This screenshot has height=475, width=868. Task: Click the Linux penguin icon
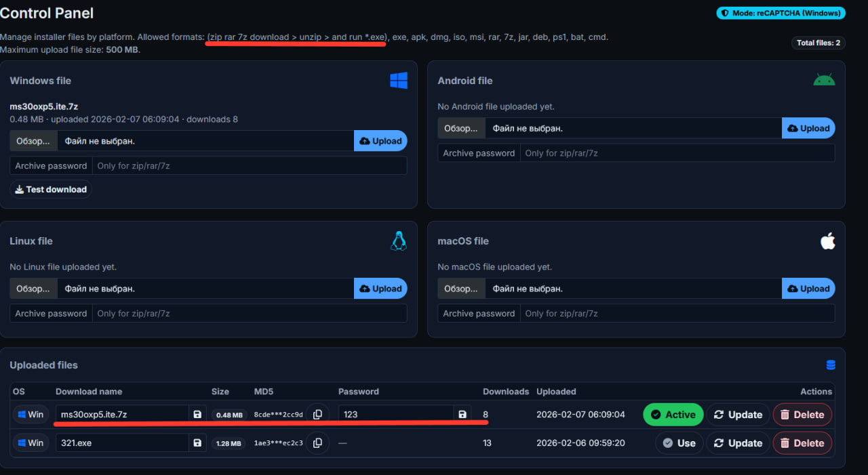click(x=399, y=241)
